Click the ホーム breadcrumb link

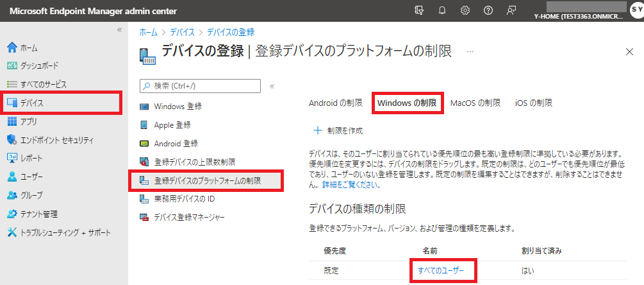click(148, 31)
